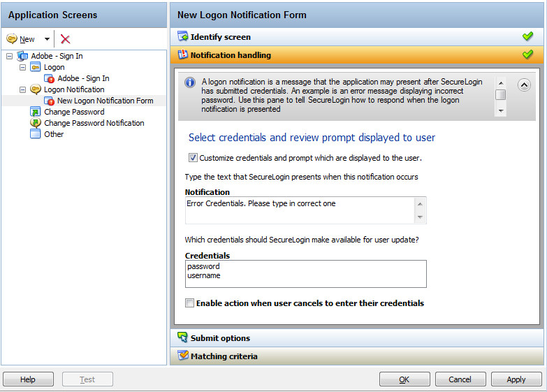Open the New dropdown arrow

[47, 39]
